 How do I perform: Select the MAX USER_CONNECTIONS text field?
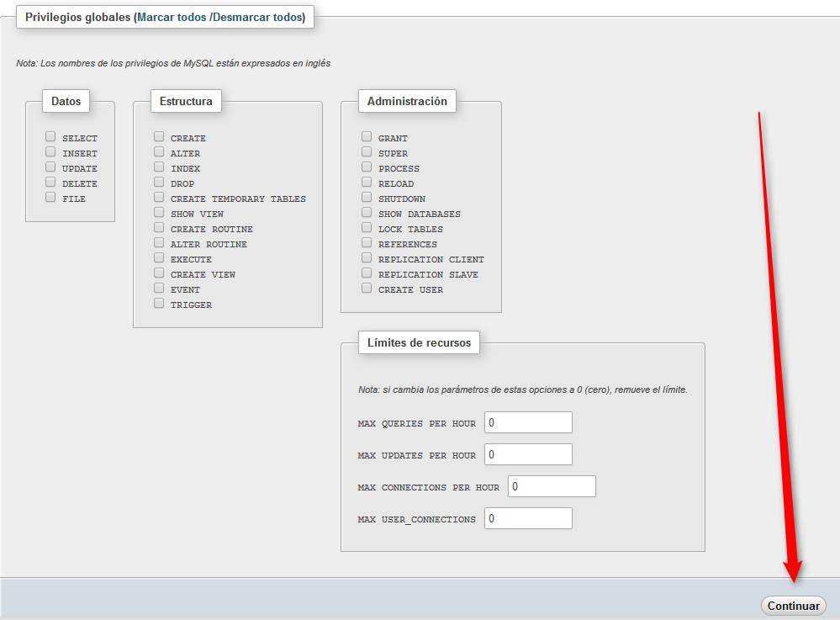coord(528,518)
